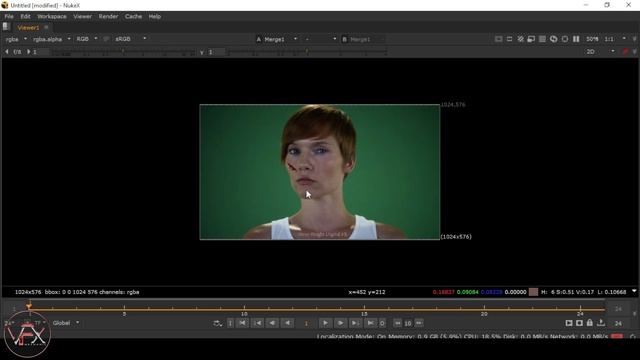Open the RGB display channel dropdown

click(87, 39)
